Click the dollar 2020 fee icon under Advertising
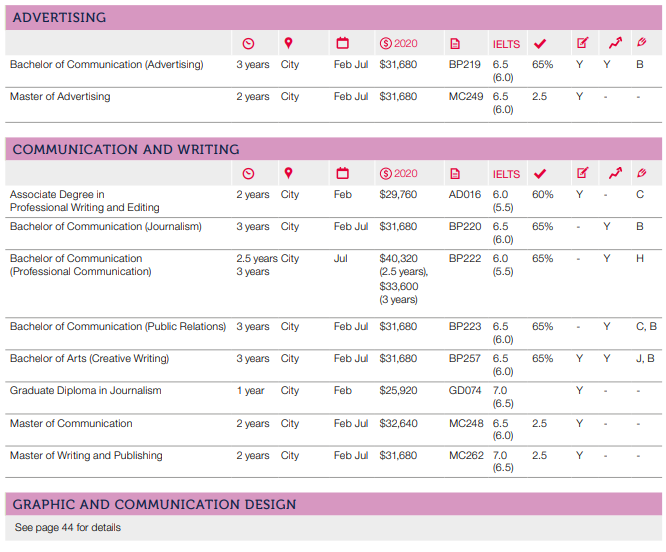 (x=398, y=43)
